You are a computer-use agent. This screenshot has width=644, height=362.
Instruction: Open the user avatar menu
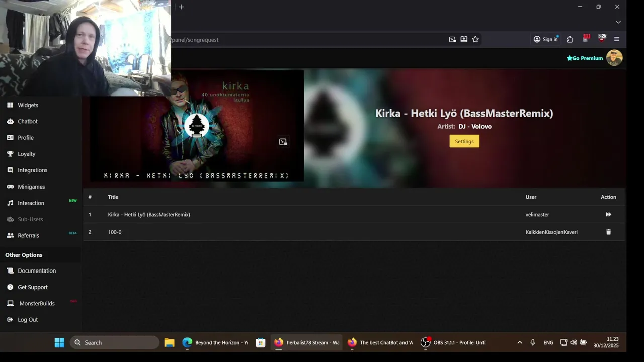[614, 58]
